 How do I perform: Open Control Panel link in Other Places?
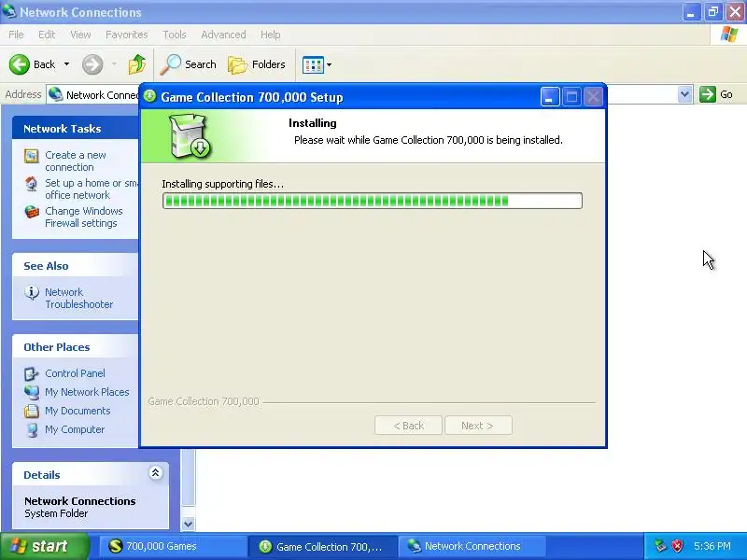click(x=75, y=373)
